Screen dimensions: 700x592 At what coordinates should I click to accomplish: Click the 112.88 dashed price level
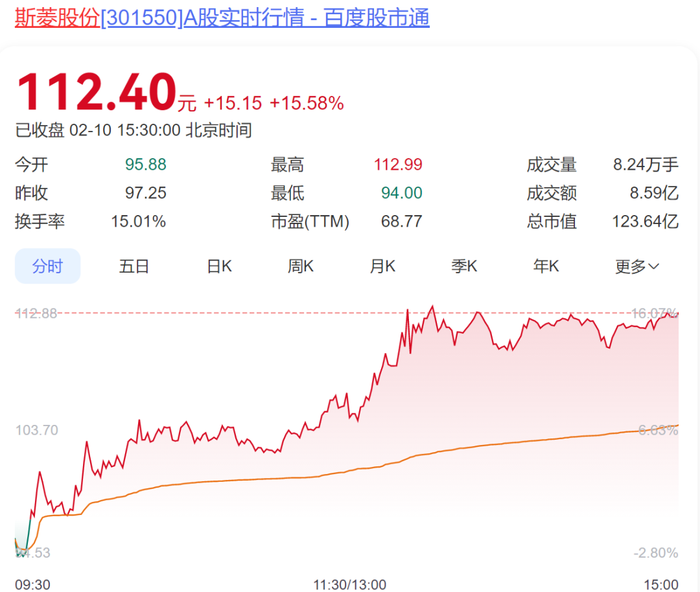[x=36, y=313]
